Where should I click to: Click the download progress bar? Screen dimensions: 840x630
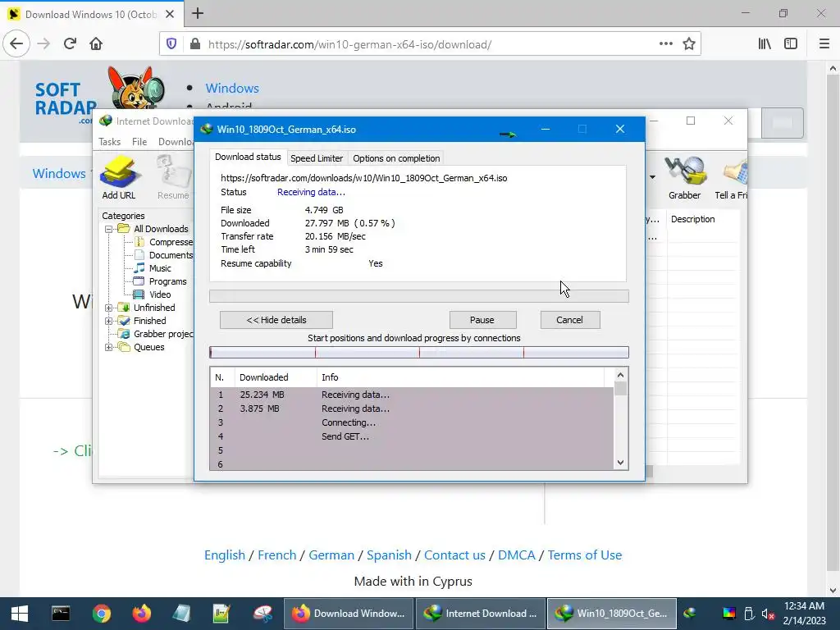tap(419, 296)
